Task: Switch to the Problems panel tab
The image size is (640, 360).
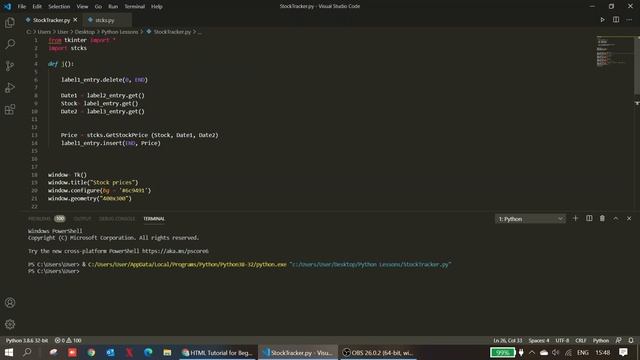Action: pos(40,219)
